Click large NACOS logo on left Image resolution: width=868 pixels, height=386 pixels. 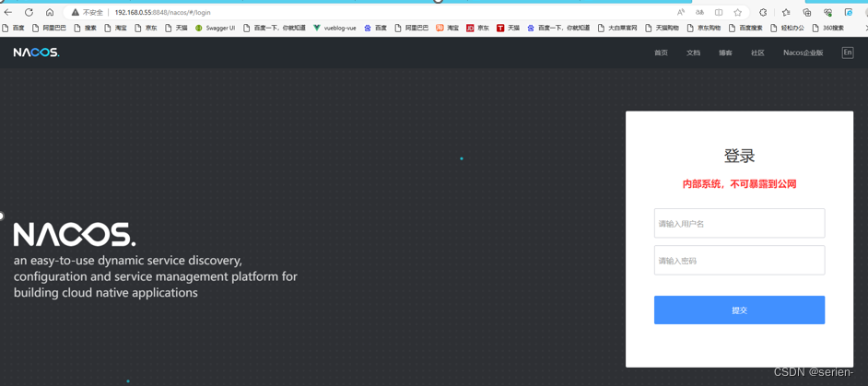point(75,235)
